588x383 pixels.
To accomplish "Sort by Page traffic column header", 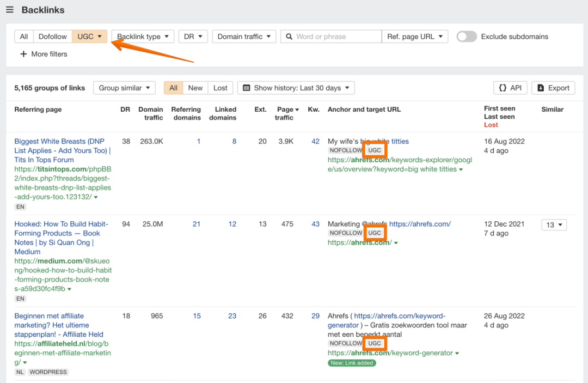I will (287, 113).
